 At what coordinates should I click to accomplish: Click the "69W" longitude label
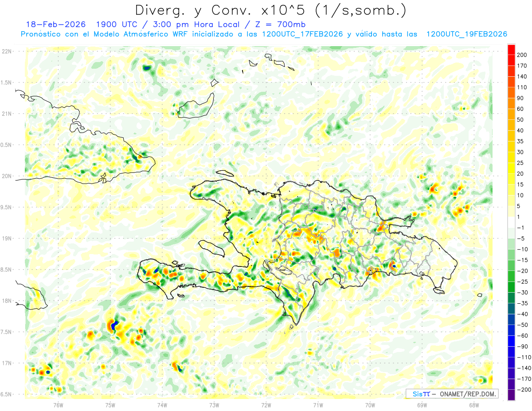422,405
